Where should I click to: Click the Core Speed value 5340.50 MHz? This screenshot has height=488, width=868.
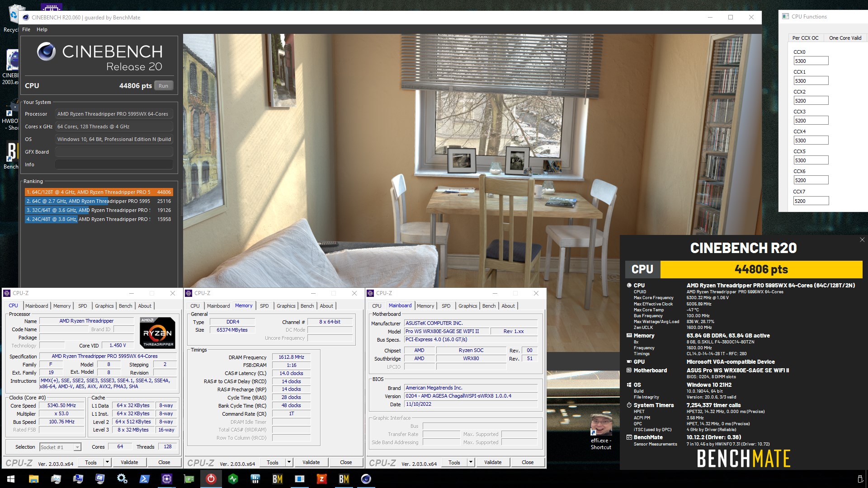tap(62, 406)
